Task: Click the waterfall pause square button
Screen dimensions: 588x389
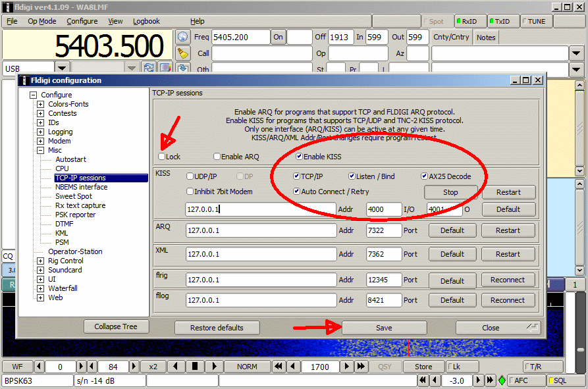Action: pos(195,366)
